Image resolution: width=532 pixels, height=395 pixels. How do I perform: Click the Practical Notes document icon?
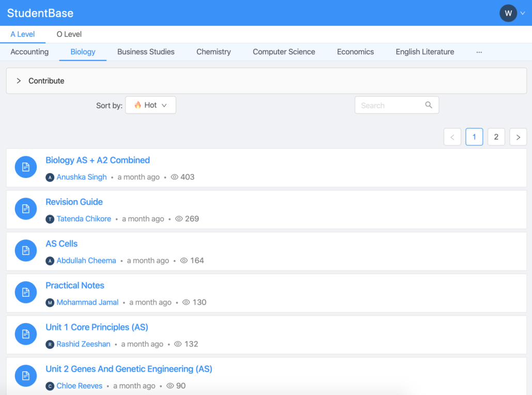pos(26,293)
